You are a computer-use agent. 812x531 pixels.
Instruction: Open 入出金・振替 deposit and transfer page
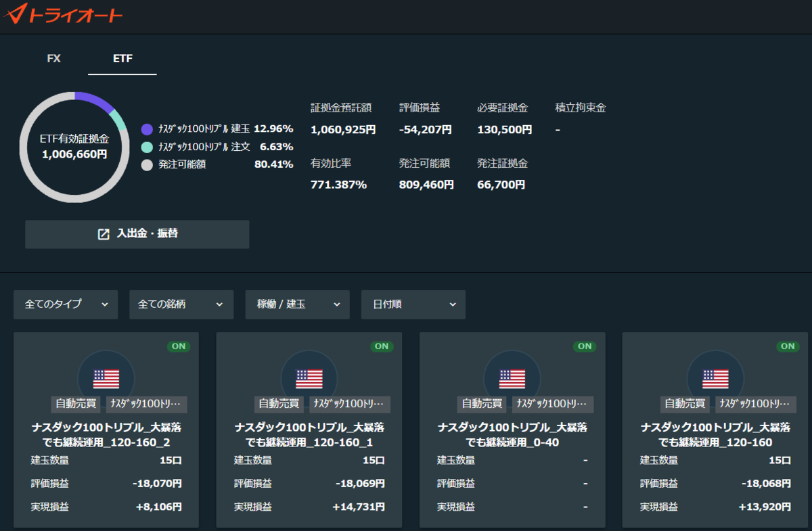coord(137,234)
